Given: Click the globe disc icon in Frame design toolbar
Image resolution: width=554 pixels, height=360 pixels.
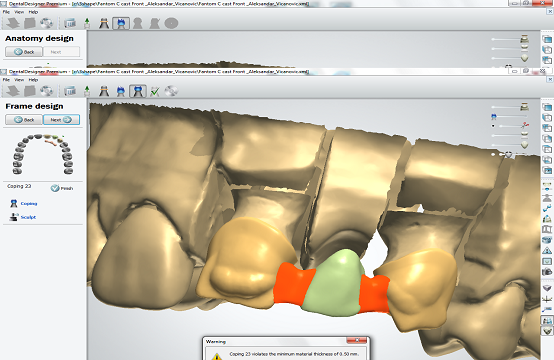Looking at the screenshot, I should [x=46, y=91].
